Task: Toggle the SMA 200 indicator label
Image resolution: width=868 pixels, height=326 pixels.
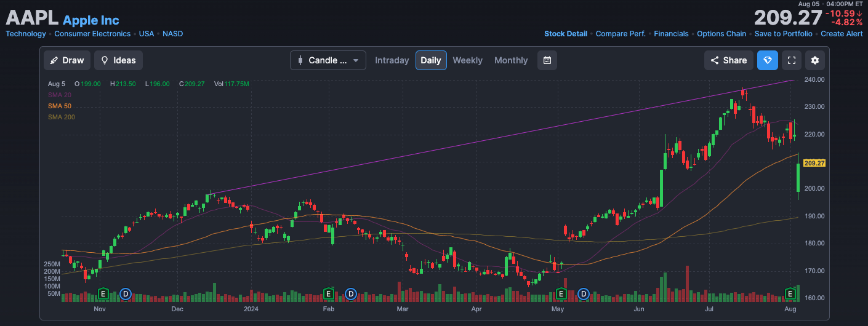Action: pyautogui.click(x=61, y=117)
